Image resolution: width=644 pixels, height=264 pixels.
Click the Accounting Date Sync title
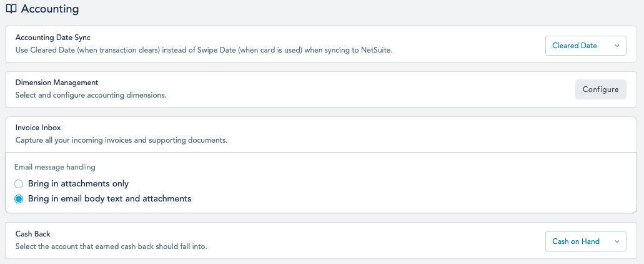tap(52, 38)
